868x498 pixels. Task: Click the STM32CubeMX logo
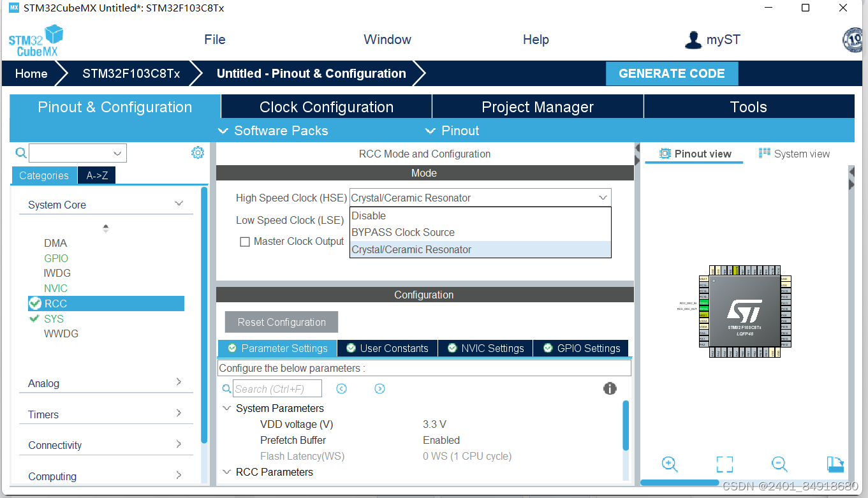(x=36, y=40)
